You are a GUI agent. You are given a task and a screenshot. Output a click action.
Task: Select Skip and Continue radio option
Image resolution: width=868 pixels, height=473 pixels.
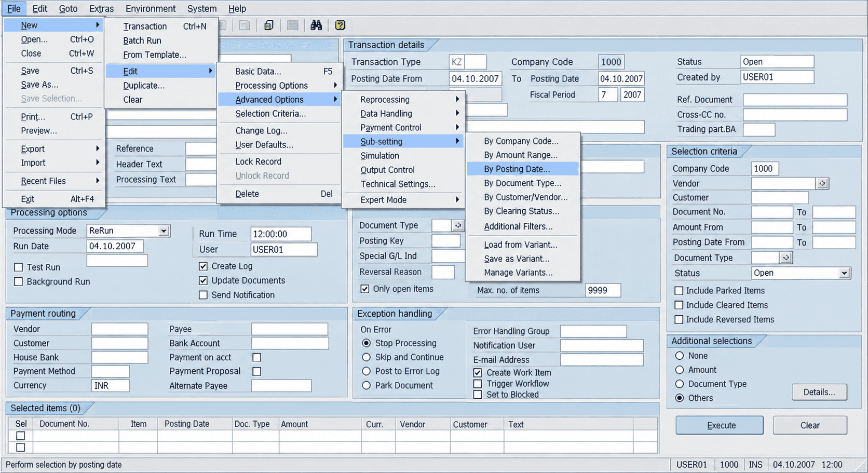[366, 357]
